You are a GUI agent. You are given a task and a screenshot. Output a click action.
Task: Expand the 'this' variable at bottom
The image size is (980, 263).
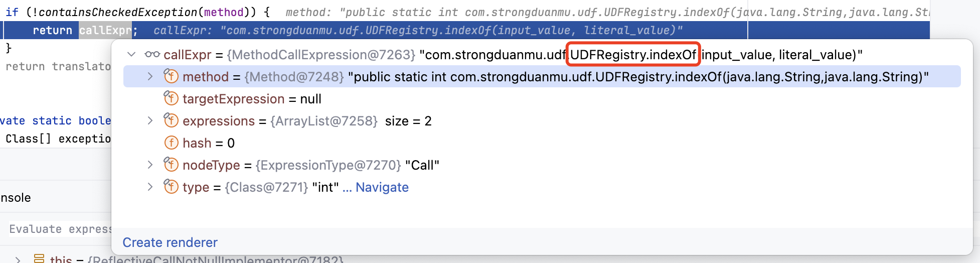pyautogui.click(x=18, y=259)
